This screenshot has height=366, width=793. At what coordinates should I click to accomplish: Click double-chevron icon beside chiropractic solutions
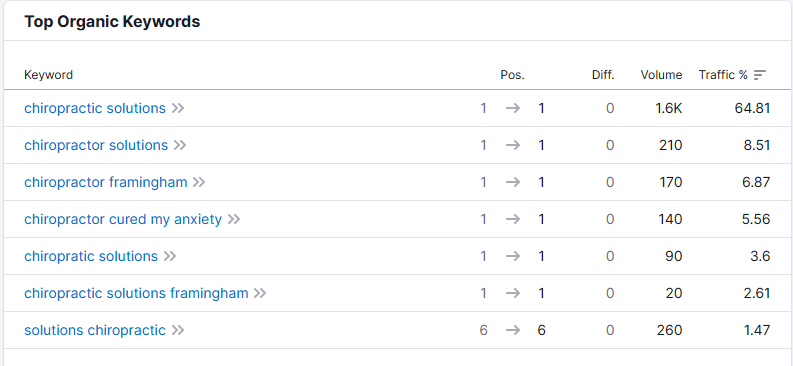(x=178, y=108)
